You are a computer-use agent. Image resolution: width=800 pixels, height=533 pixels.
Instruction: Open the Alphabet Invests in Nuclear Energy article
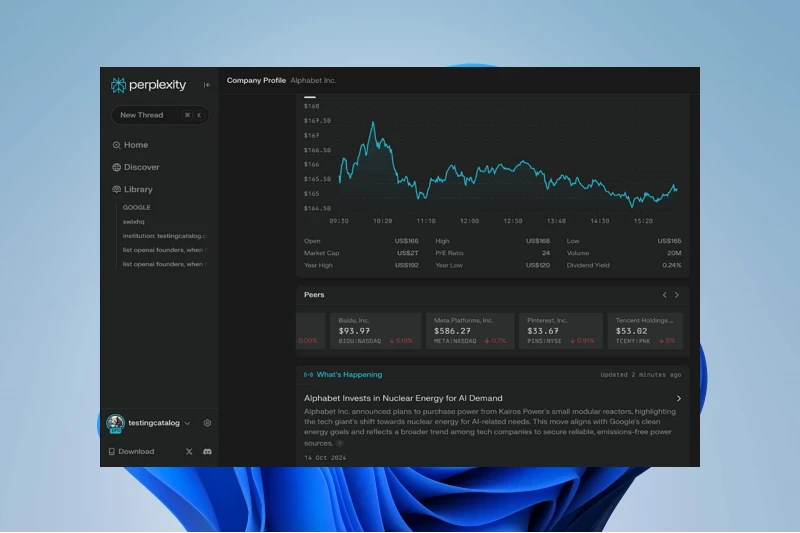point(403,398)
